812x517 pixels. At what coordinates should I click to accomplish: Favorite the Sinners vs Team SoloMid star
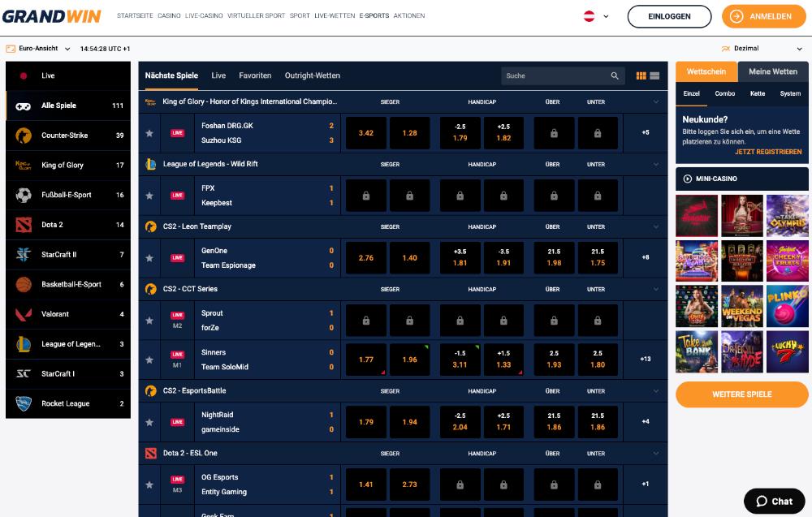(x=149, y=360)
